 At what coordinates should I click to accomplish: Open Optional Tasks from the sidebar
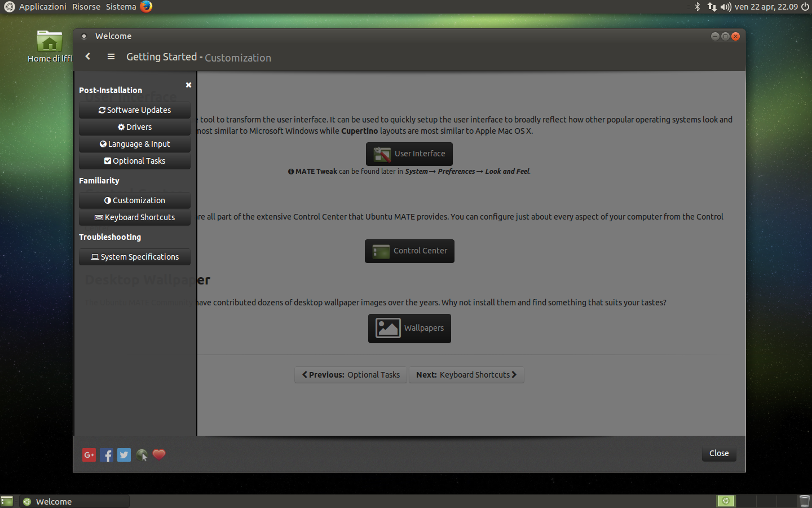pos(135,161)
